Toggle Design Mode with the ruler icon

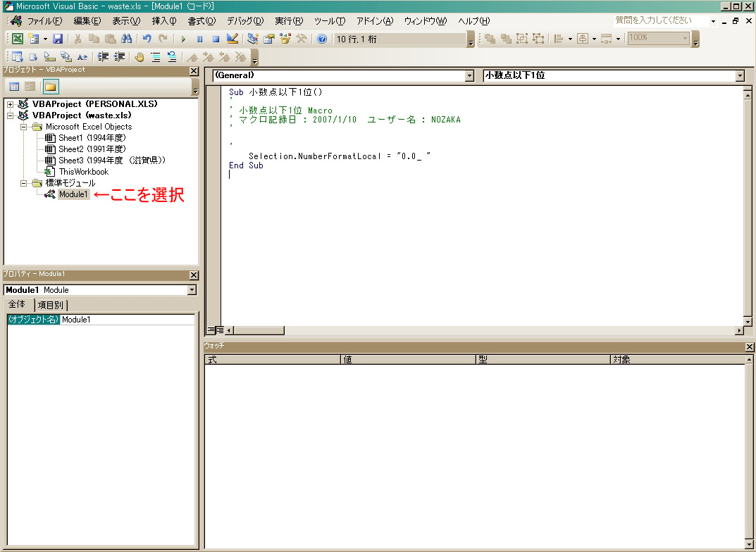233,39
